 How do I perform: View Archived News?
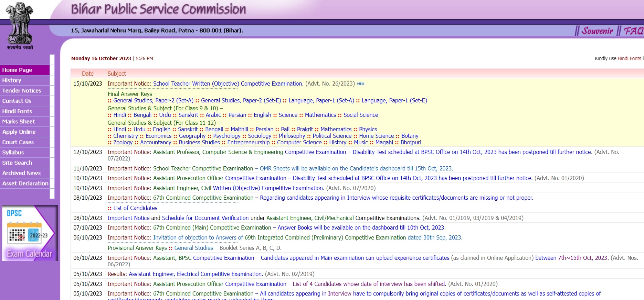point(25,173)
